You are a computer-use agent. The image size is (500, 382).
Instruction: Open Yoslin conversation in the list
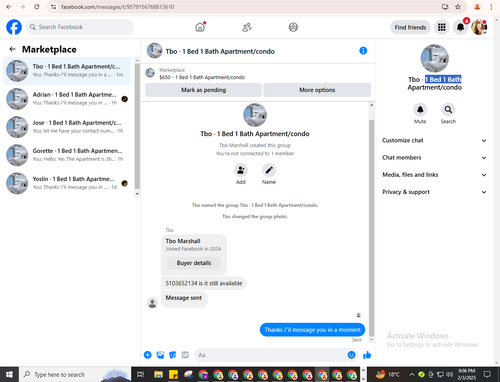click(67, 183)
